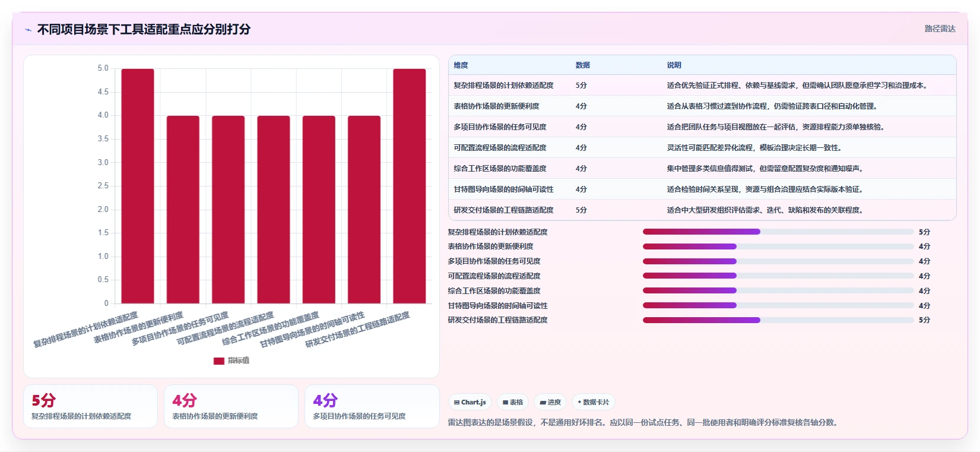This screenshot has width=980, height=452.
Task: Click progress bar for 表格协作场景的更新便利度
Action: 778,246
